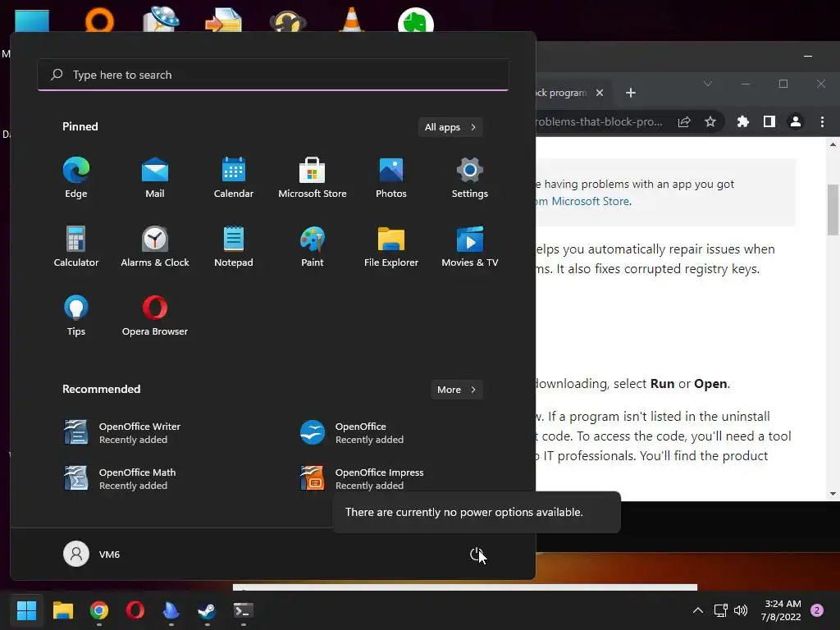Open notification center badge showing 2
The height and width of the screenshot is (630, 840).
coord(817,610)
